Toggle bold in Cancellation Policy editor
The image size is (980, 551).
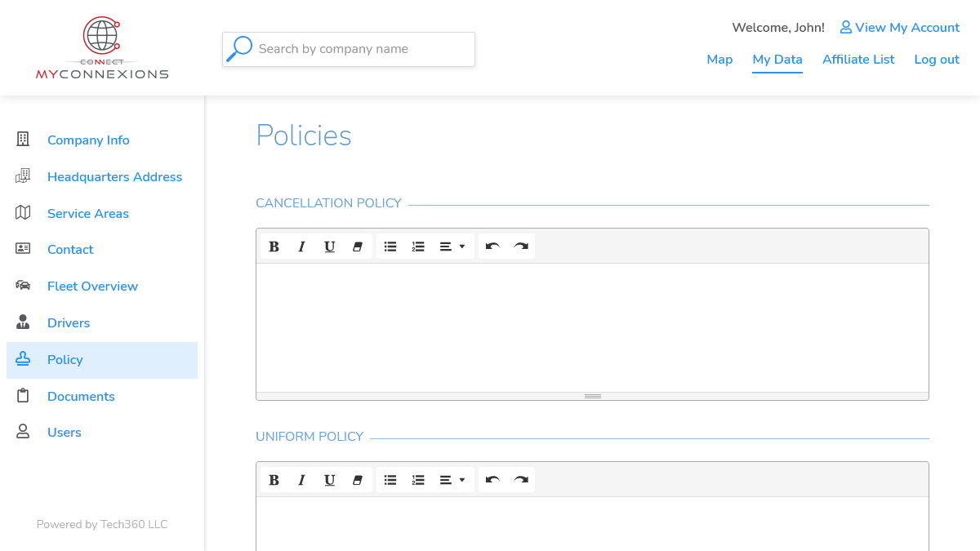(274, 247)
